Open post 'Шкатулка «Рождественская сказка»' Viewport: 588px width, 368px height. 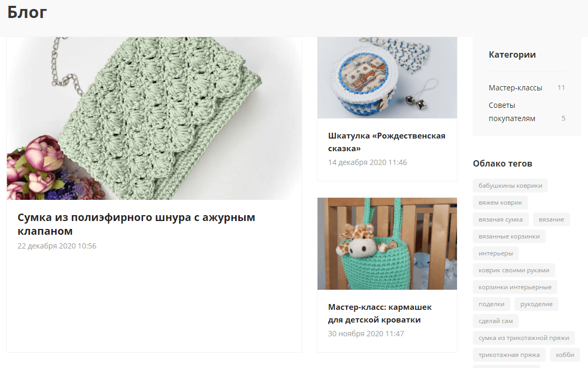point(387,142)
